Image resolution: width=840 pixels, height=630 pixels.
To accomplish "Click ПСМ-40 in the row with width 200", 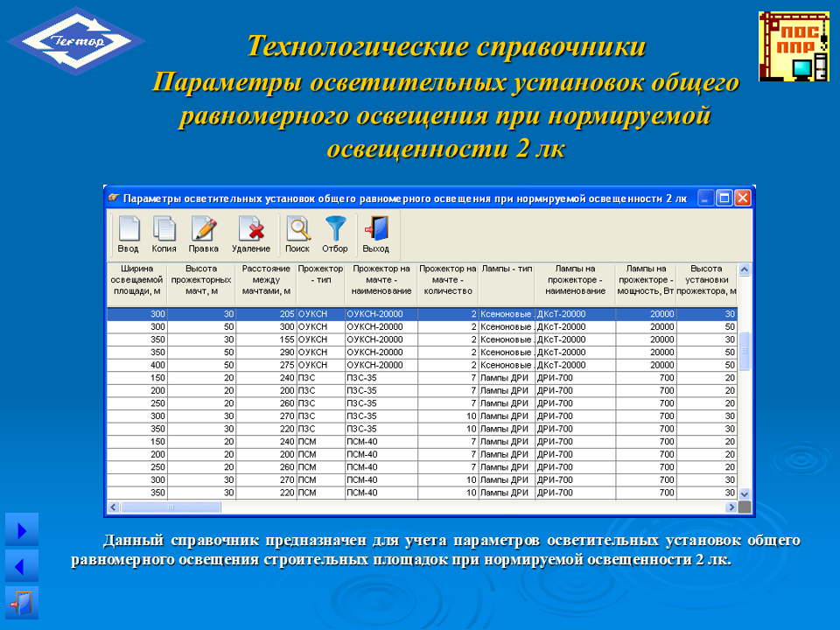I will coord(381,454).
